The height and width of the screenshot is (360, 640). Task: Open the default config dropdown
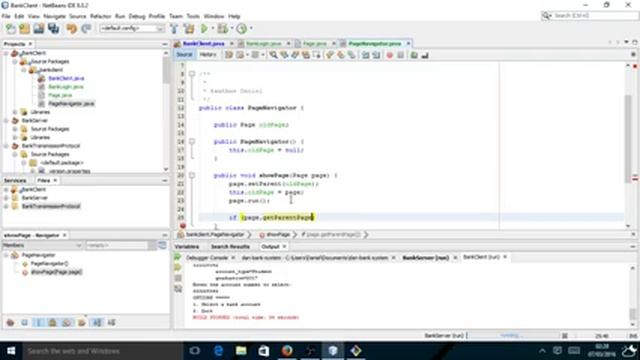(132, 28)
